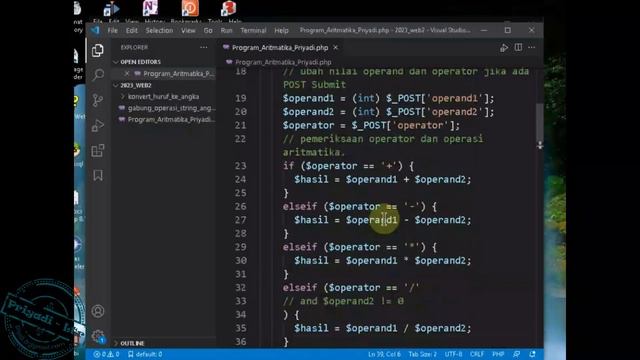The height and width of the screenshot is (360, 640).
Task: Open the Terminal menu
Action: [253, 31]
